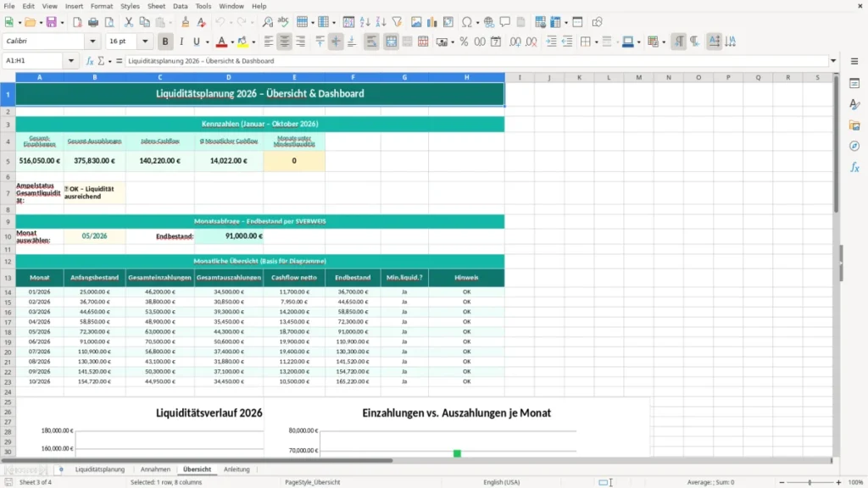Click the Cut scissors icon
The width and height of the screenshot is (868, 488).
pyautogui.click(x=129, y=22)
